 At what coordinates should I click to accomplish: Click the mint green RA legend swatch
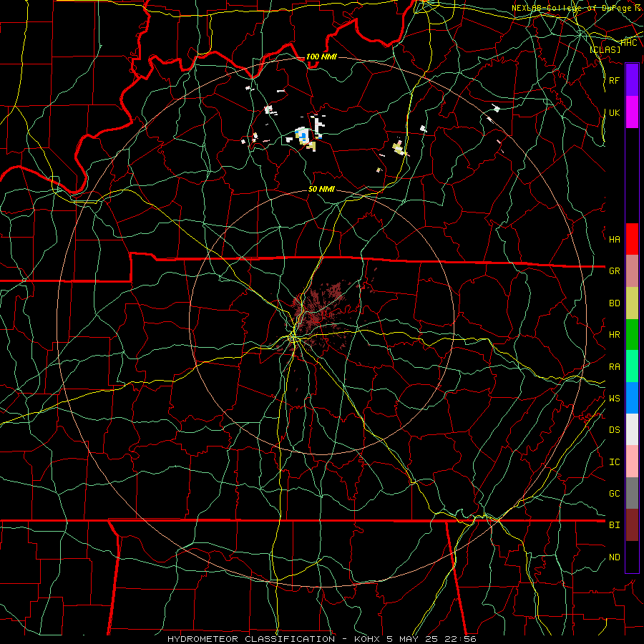pos(632,366)
